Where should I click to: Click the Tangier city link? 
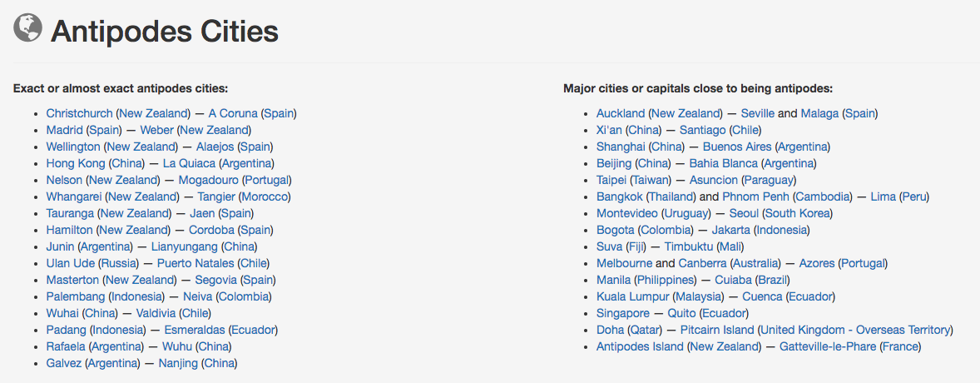(x=218, y=196)
